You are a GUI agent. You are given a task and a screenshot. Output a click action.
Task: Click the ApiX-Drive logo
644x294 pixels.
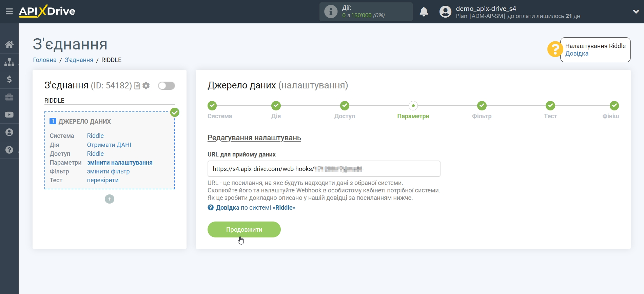click(47, 11)
